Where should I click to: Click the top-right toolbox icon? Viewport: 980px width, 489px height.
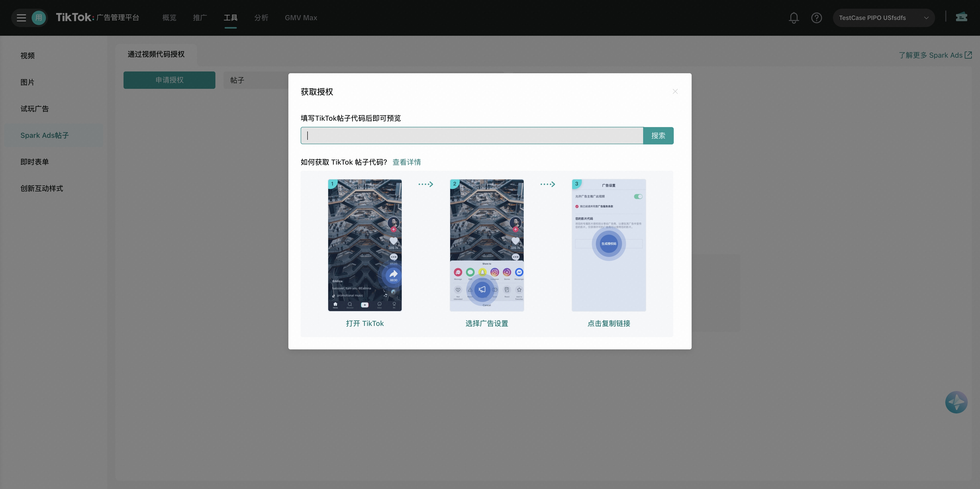pyautogui.click(x=961, y=17)
